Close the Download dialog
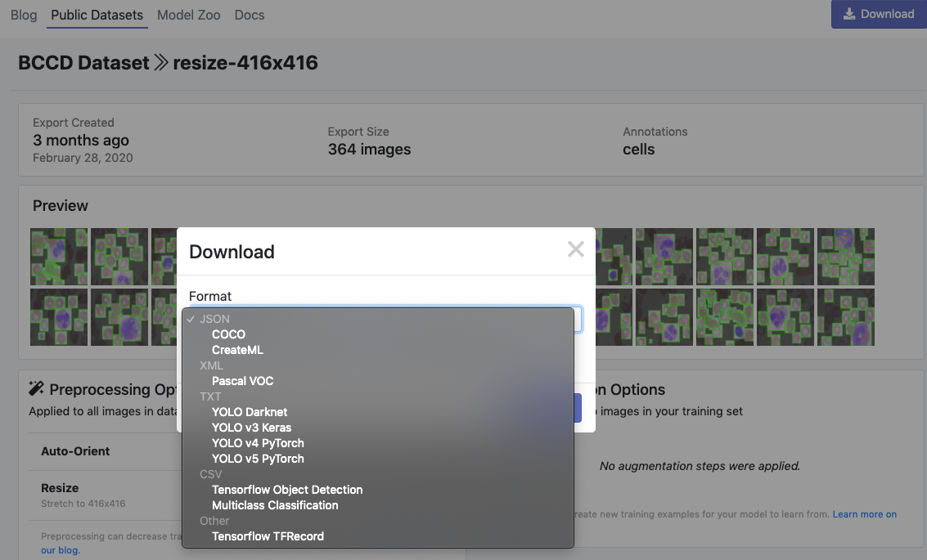The image size is (927, 560). pyautogui.click(x=575, y=249)
